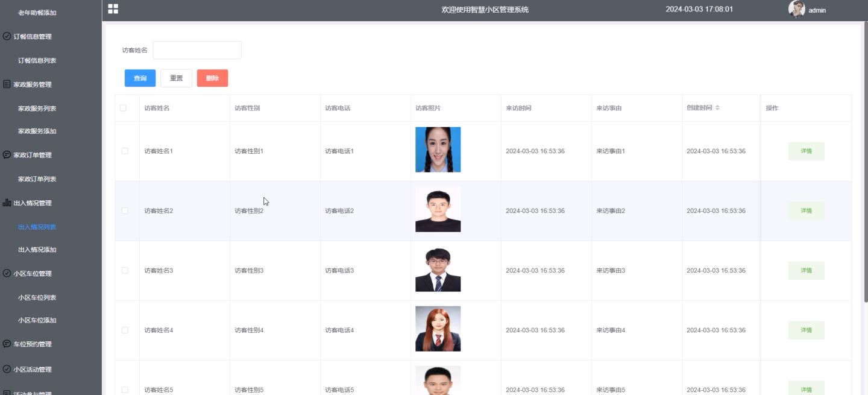Check the row for 访客姓名3

coord(125,271)
